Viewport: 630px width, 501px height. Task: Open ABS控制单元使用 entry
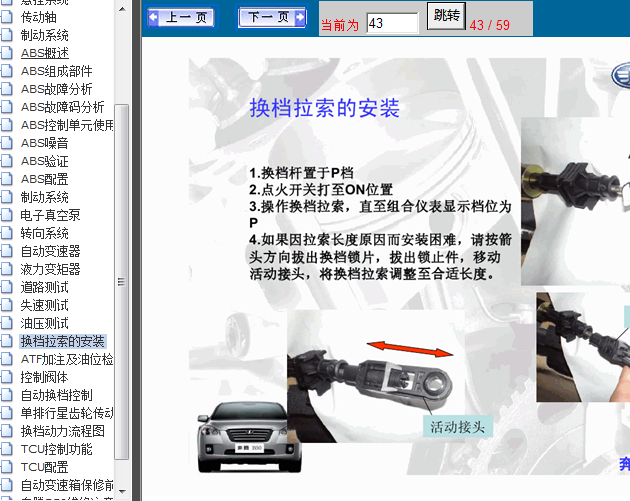(x=67, y=125)
